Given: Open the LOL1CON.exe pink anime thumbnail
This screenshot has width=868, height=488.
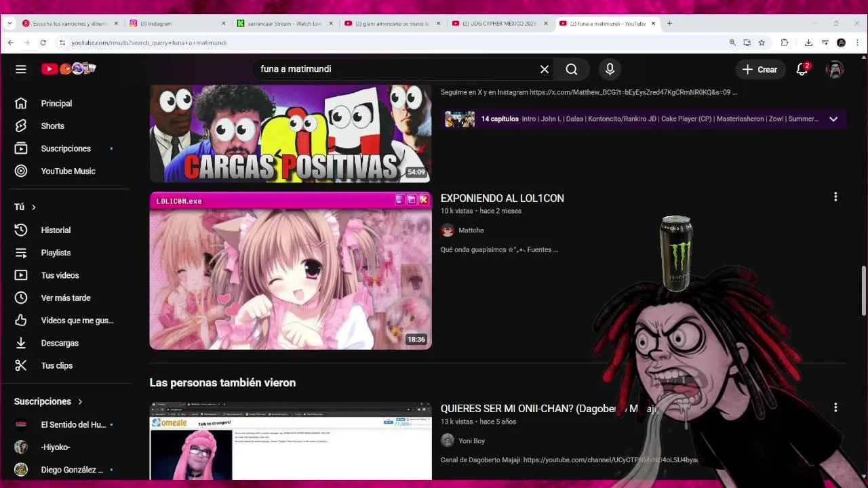Looking at the screenshot, I should pyautogui.click(x=290, y=270).
